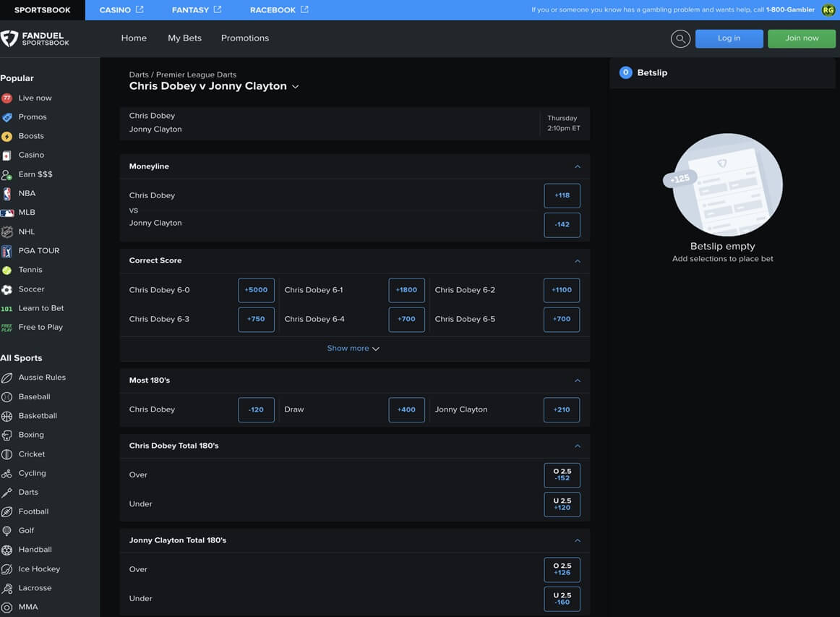The image size is (840, 617).
Task: Click the Promos tag icon
Action: [7, 117]
